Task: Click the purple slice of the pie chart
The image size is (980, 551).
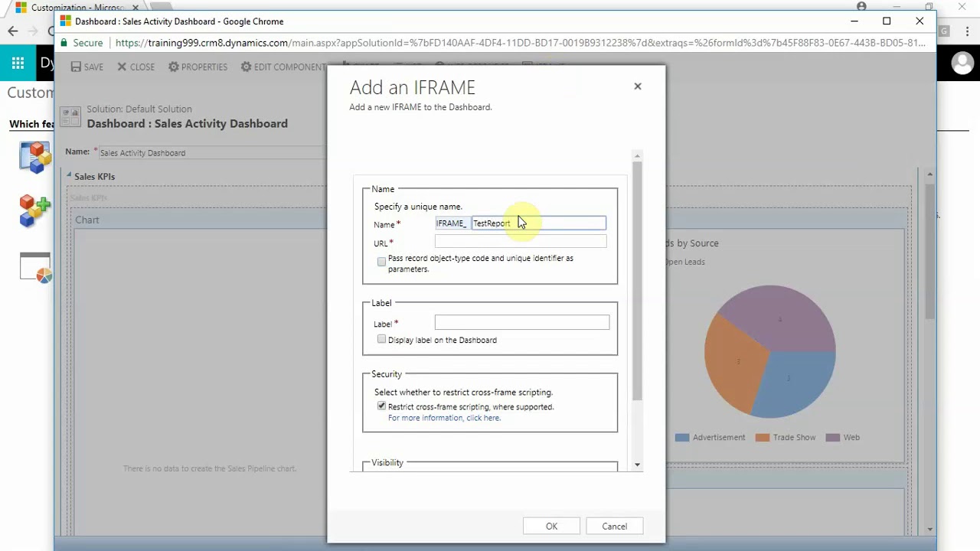Action: point(781,318)
